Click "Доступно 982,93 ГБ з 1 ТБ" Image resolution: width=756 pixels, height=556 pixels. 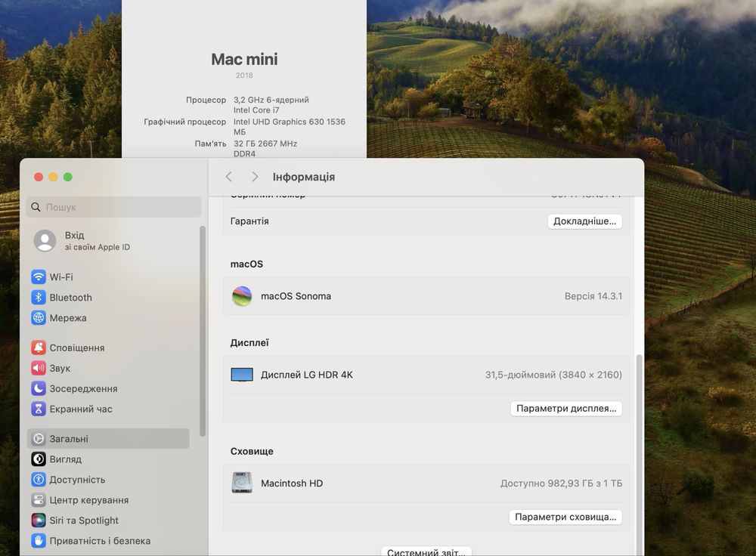[x=561, y=483]
